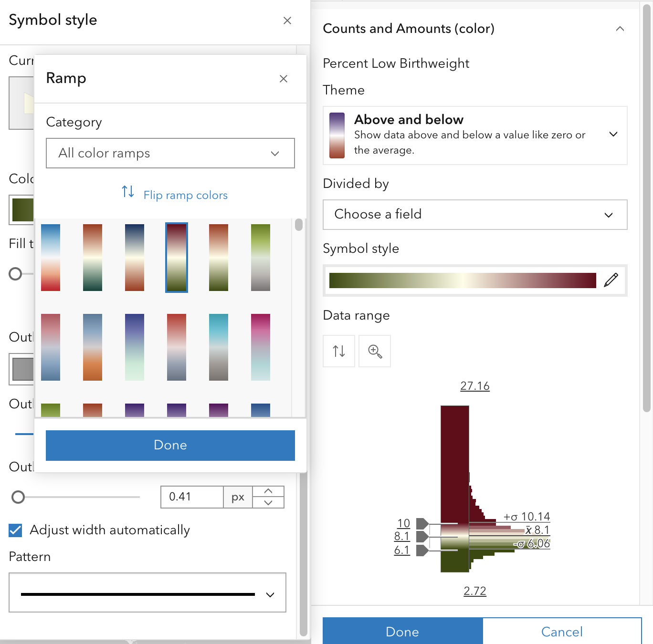The image size is (653, 644).
Task: Cancel the Counts and Amounts changes
Action: (562, 631)
